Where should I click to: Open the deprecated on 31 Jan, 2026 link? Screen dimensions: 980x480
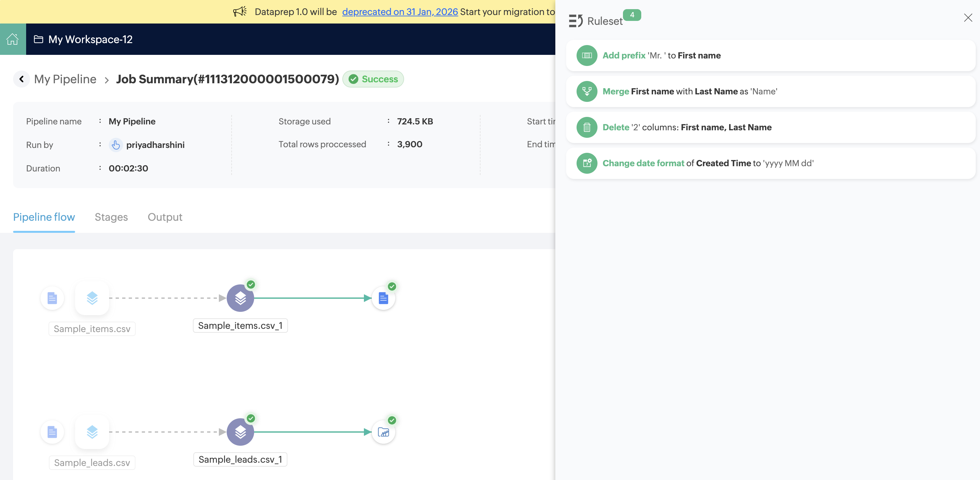coord(400,12)
